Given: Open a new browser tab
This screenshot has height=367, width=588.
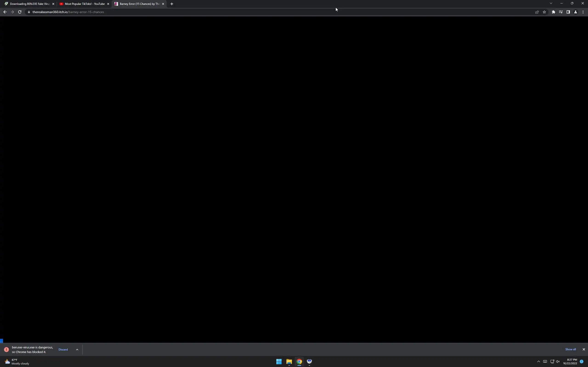Looking at the screenshot, I should 172,4.
